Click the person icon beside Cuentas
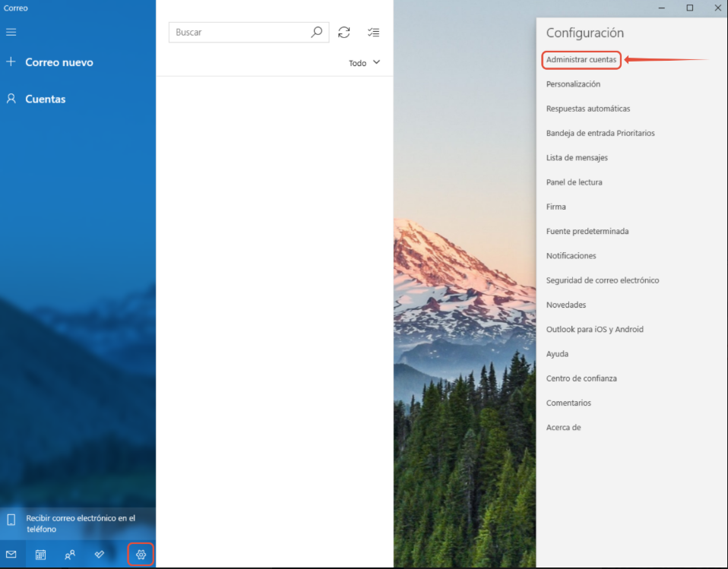The height and width of the screenshot is (569, 728). coord(11,99)
